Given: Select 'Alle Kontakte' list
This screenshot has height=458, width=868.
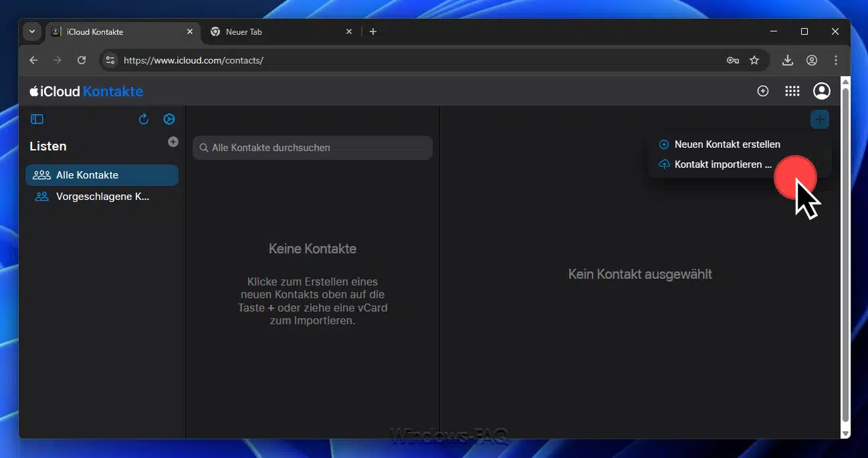Looking at the screenshot, I should click(102, 175).
